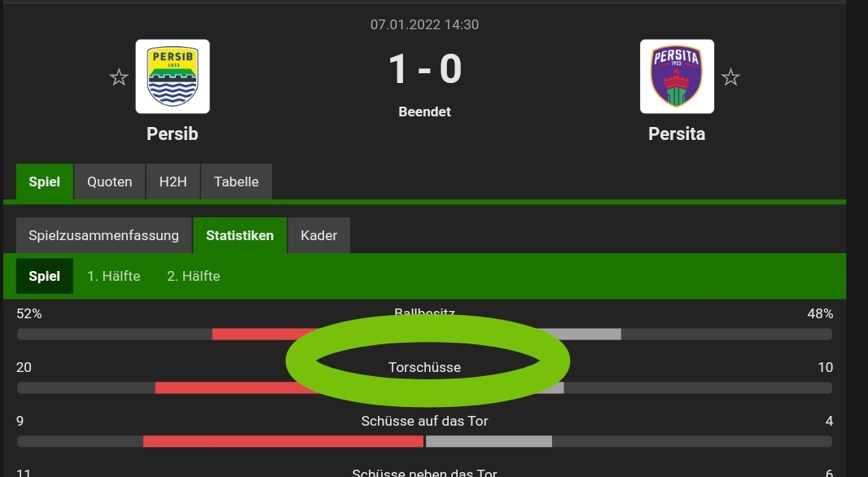The height and width of the screenshot is (477, 868).
Task: Click the Ballbesitz possession bar
Action: coord(424,335)
